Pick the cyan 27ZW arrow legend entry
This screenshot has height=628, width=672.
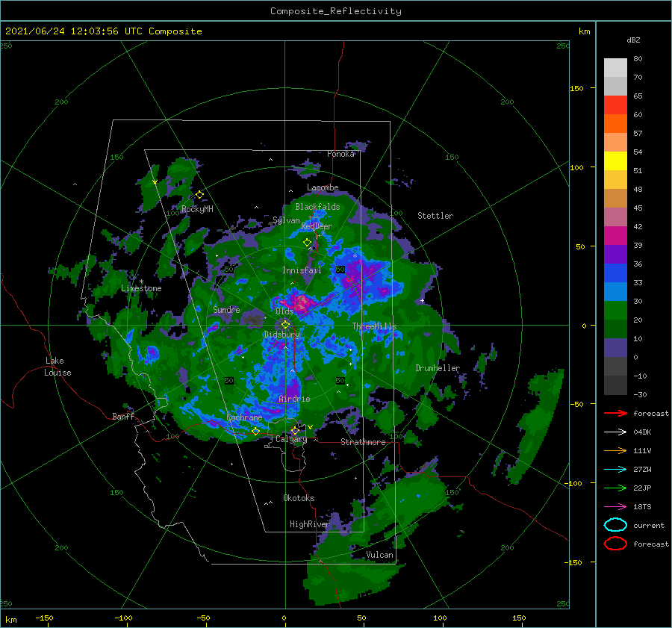pyautogui.click(x=615, y=470)
